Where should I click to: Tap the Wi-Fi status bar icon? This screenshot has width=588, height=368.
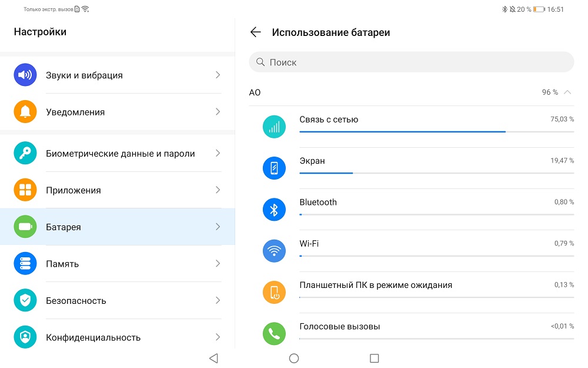(85, 9)
